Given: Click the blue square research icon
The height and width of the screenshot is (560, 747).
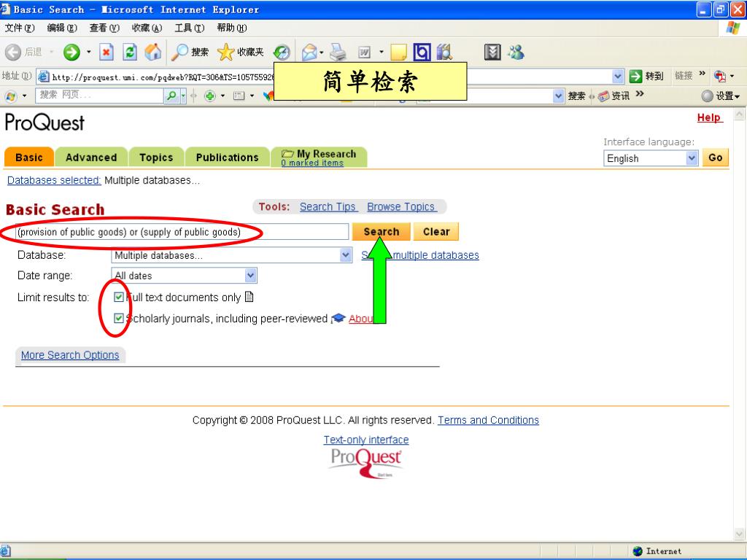Looking at the screenshot, I should point(422,52).
